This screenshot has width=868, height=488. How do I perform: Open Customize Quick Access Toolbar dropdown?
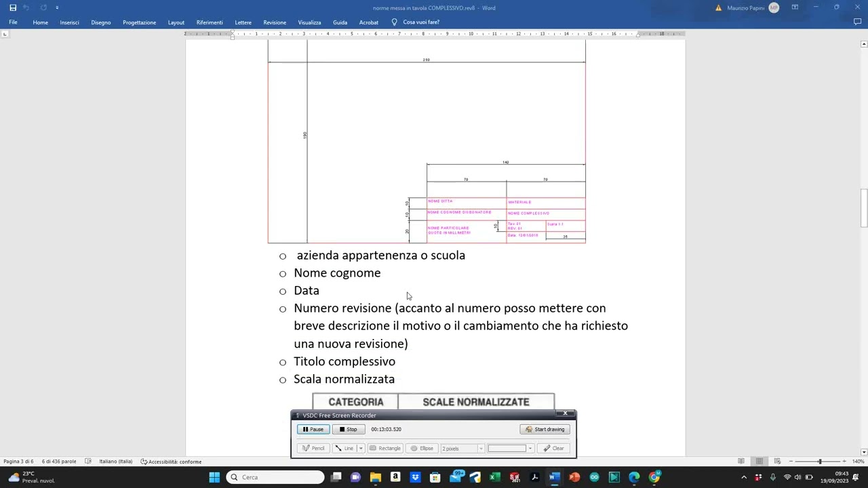pyautogui.click(x=57, y=7)
